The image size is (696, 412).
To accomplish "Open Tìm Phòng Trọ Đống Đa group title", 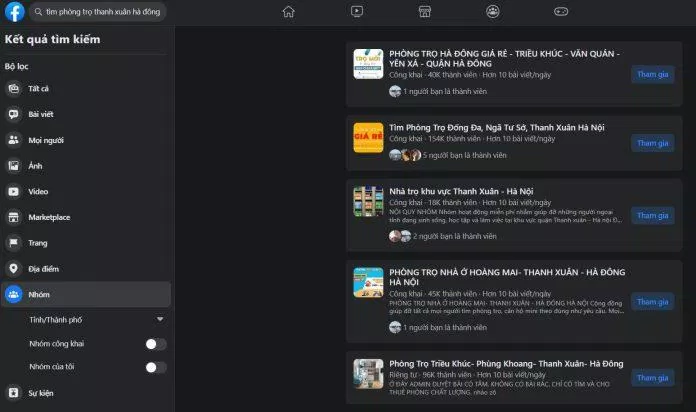I will [497, 127].
